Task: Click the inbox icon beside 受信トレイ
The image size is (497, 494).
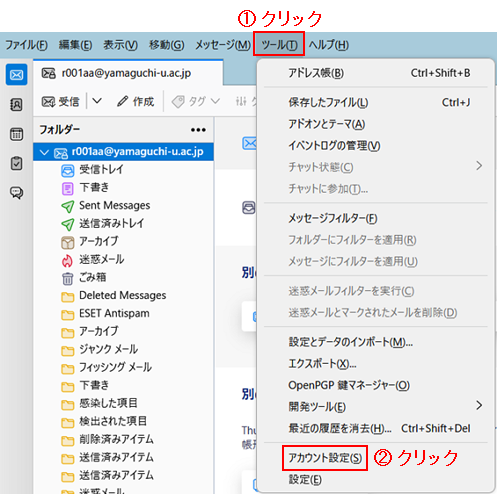Action: (68, 171)
